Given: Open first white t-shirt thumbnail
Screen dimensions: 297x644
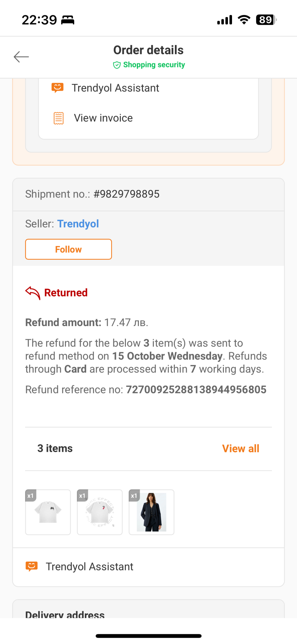Looking at the screenshot, I should [x=48, y=512].
